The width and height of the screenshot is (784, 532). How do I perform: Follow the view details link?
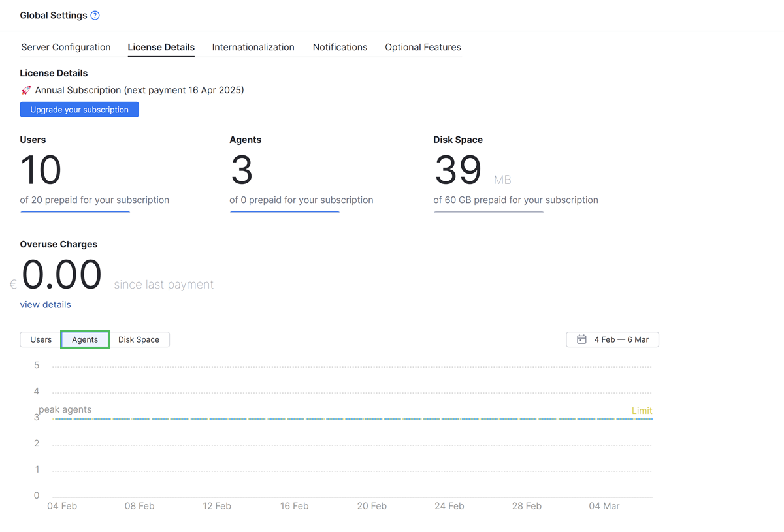pyautogui.click(x=45, y=305)
